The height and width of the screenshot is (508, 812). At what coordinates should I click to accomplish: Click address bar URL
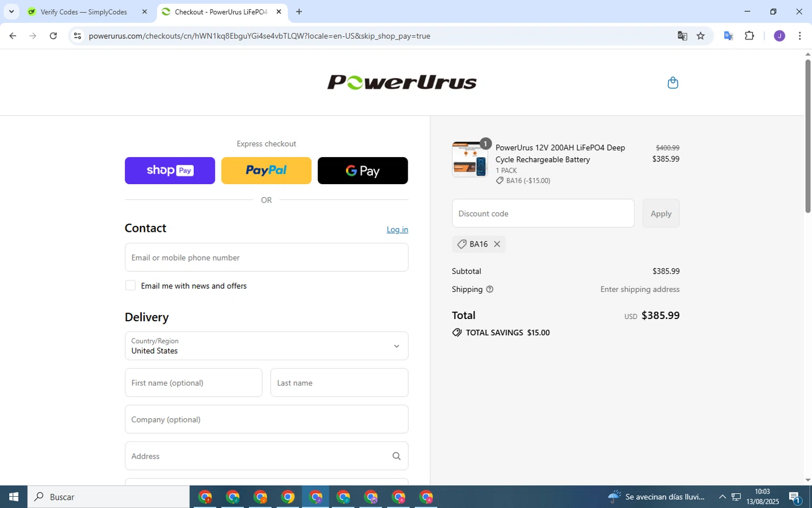click(x=259, y=36)
